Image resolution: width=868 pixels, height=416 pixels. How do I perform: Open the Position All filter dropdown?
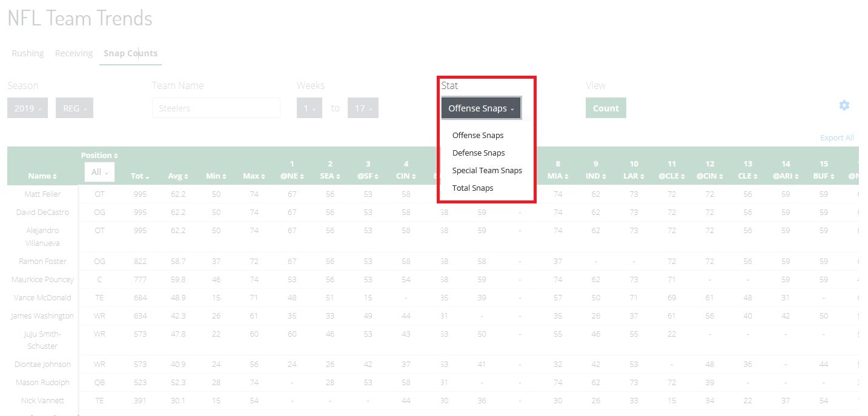tap(99, 172)
